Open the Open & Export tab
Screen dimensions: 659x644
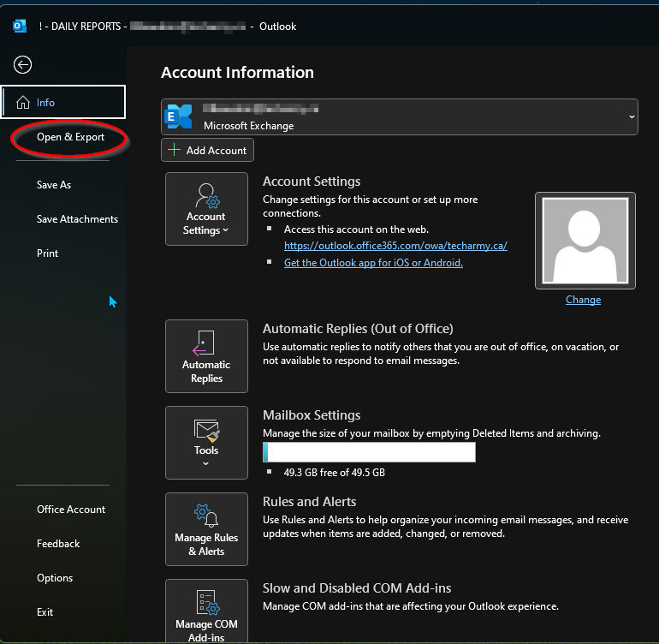point(70,137)
